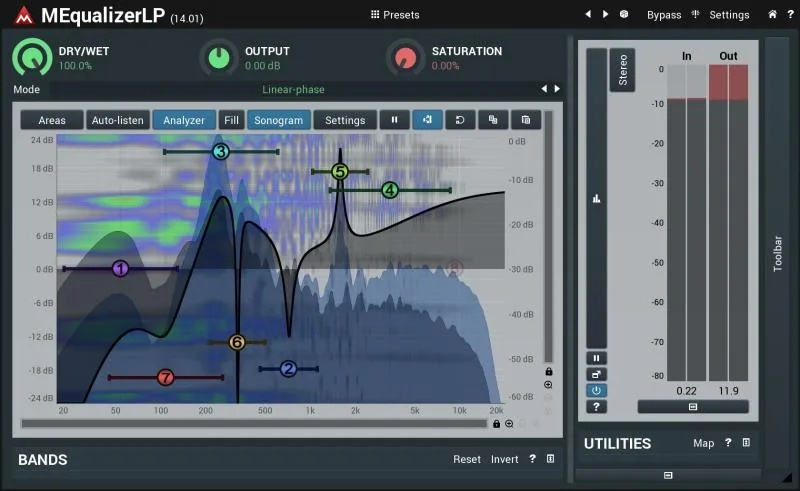
Task: Invert the bands
Action: 505,459
